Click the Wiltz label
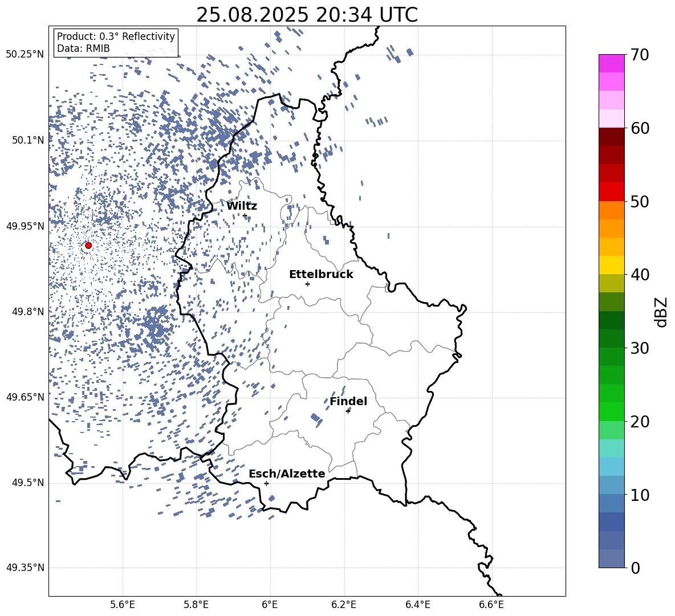675x616 pixels. tap(242, 206)
